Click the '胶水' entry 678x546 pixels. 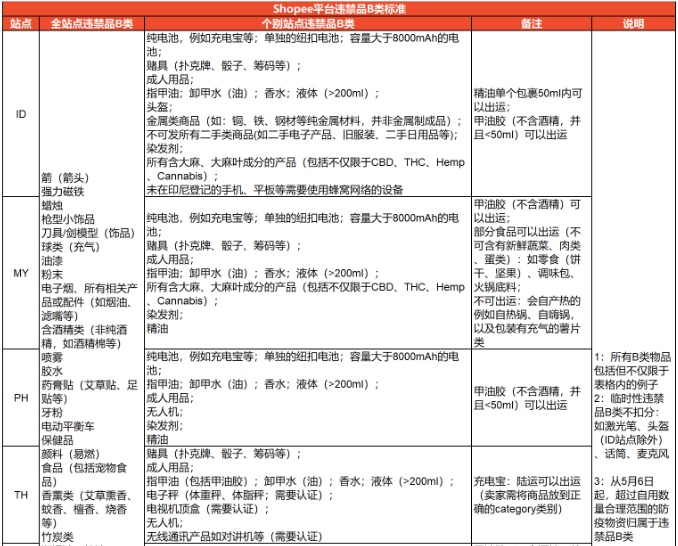(x=52, y=371)
